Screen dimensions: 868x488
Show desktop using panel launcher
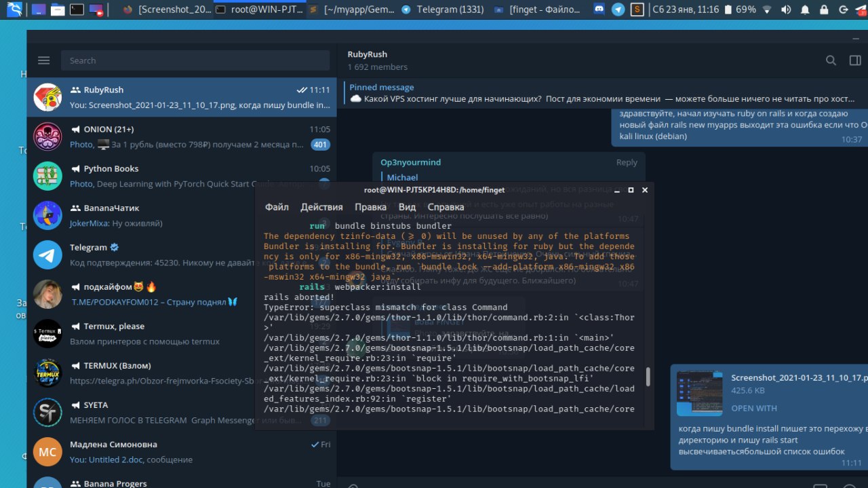pos(40,10)
